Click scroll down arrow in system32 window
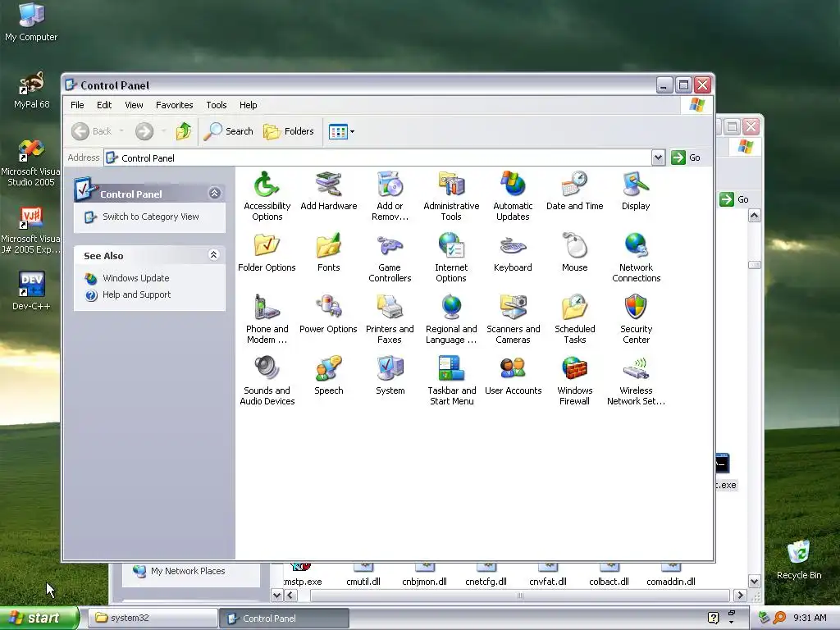The height and width of the screenshot is (630, 840). click(755, 582)
